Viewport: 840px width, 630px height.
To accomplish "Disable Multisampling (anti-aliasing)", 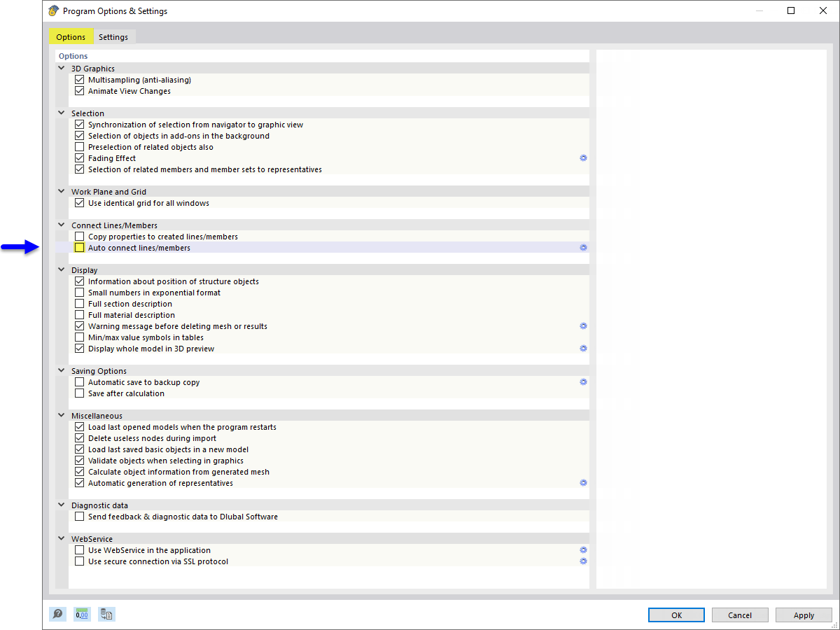I will [79, 79].
